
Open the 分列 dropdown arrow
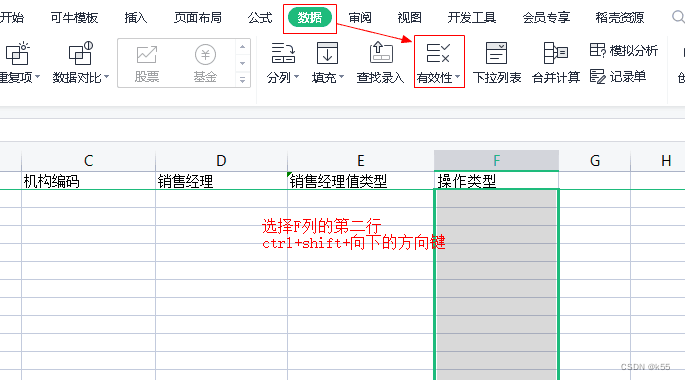pos(297,77)
